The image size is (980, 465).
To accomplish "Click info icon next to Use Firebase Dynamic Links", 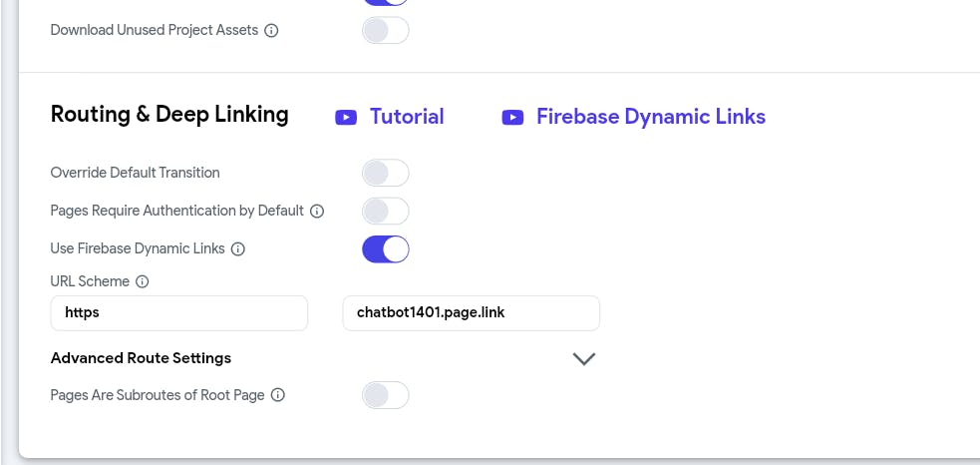I will coord(238,248).
